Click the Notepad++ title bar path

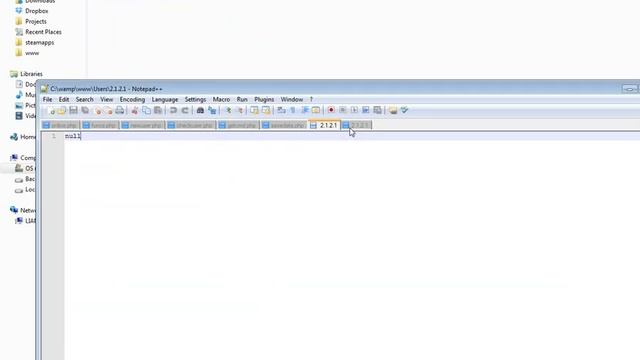coord(106,89)
